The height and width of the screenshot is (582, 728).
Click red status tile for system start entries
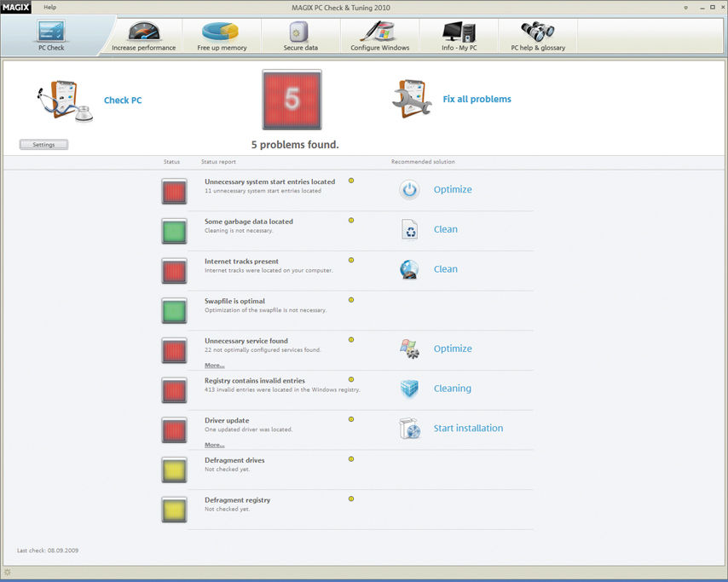coord(174,191)
